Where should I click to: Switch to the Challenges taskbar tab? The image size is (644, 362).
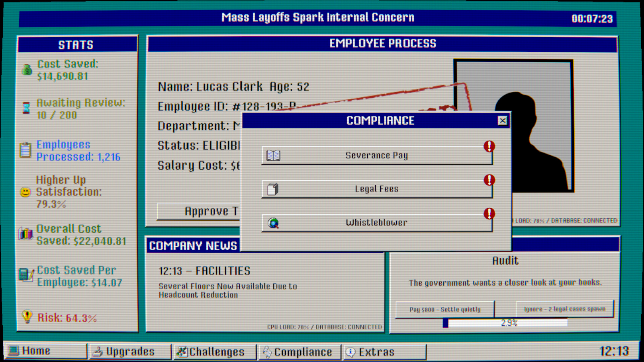pyautogui.click(x=215, y=352)
